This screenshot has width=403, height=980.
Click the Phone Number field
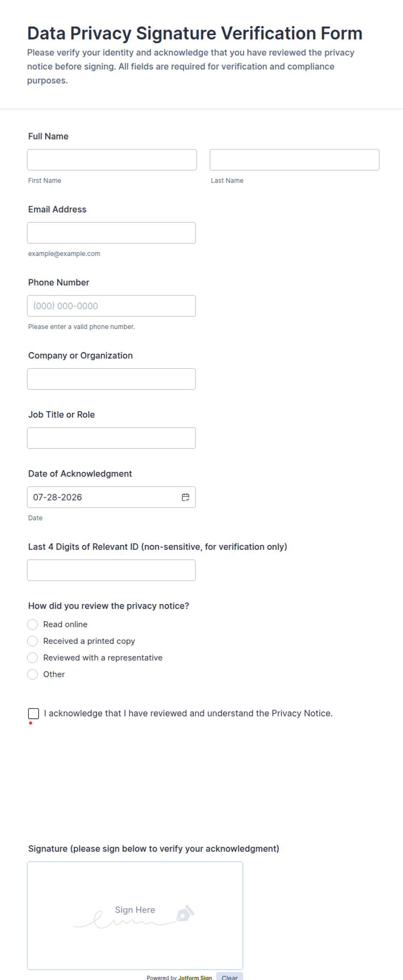point(111,306)
